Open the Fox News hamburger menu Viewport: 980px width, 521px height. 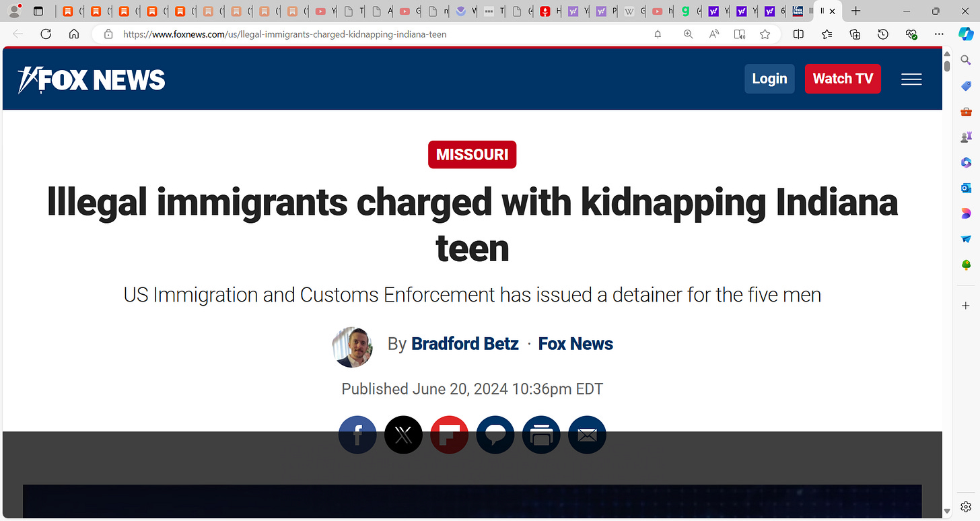[x=911, y=79]
